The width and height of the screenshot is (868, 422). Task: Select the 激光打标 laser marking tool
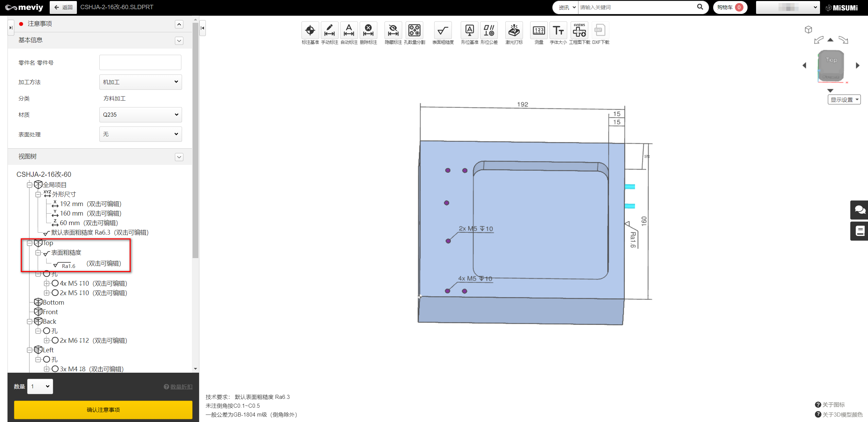tap(514, 31)
